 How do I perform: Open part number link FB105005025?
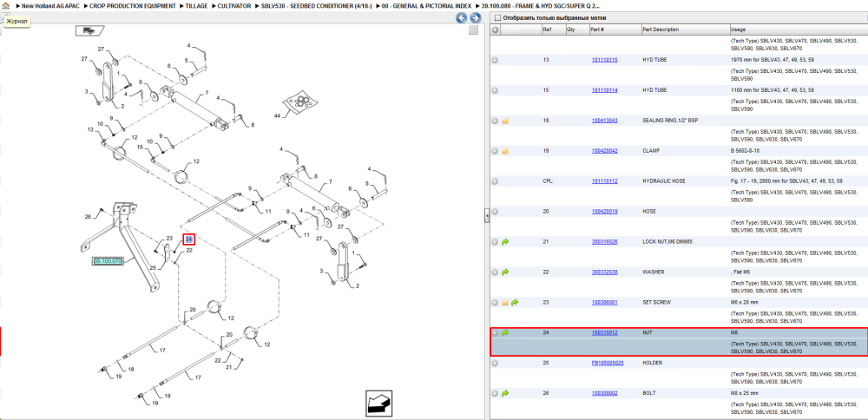point(608,363)
